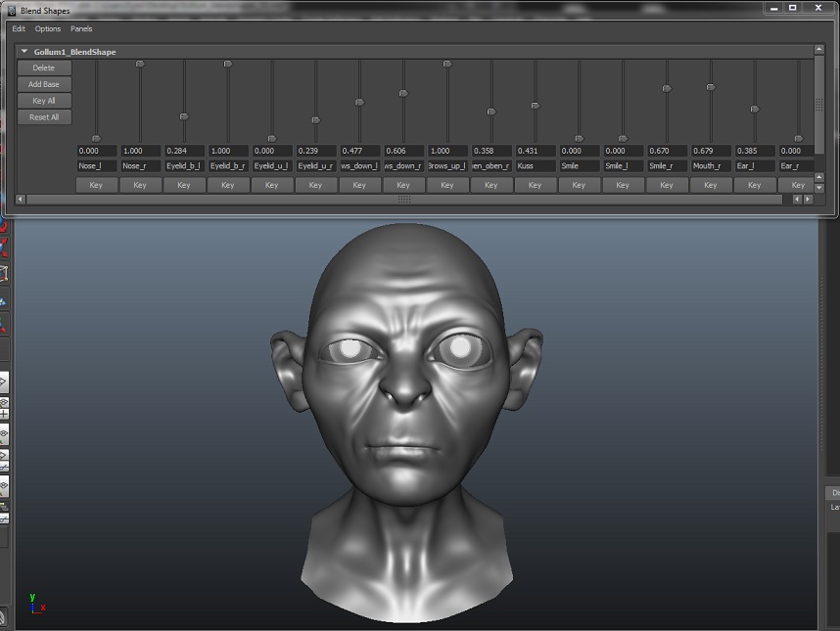This screenshot has width=840, height=631.
Task: Click the vertical scrollbar up arrow at top
Action: pos(819,49)
